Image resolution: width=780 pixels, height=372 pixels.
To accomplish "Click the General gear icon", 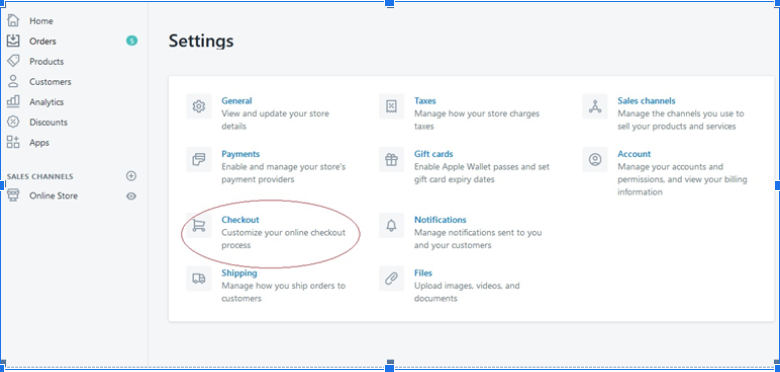I will coord(198,106).
